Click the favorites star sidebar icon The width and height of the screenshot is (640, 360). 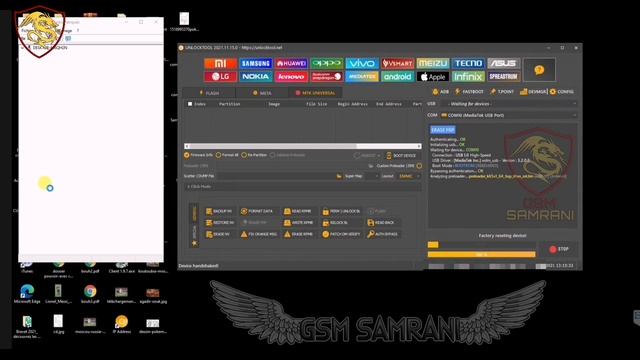pos(194,243)
